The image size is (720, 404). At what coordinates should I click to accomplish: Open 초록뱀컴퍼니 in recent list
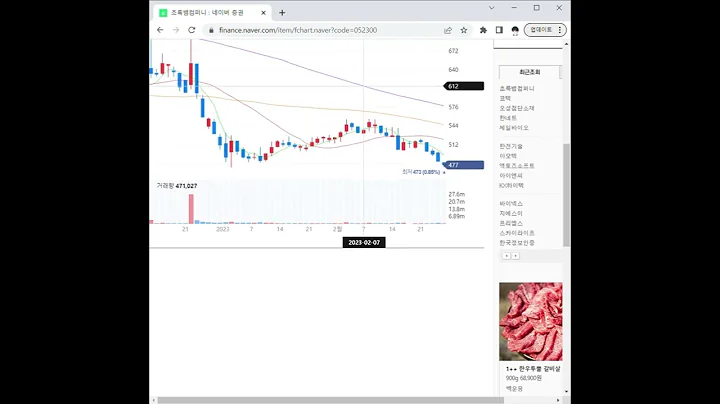tap(517, 88)
